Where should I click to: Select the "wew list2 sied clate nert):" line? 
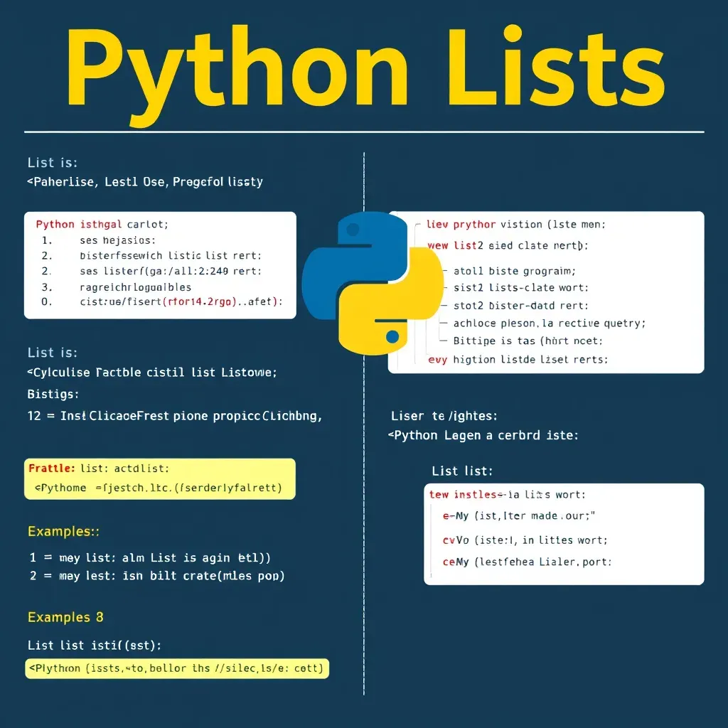[508, 245]
